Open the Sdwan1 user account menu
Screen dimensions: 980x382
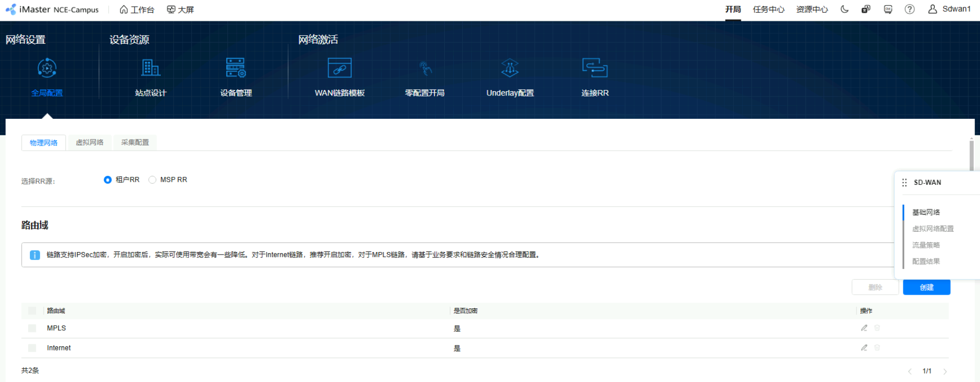click(950, 10)
